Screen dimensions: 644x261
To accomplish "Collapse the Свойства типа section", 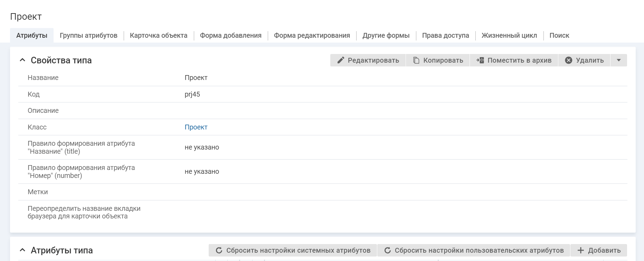I will point(22,60).
